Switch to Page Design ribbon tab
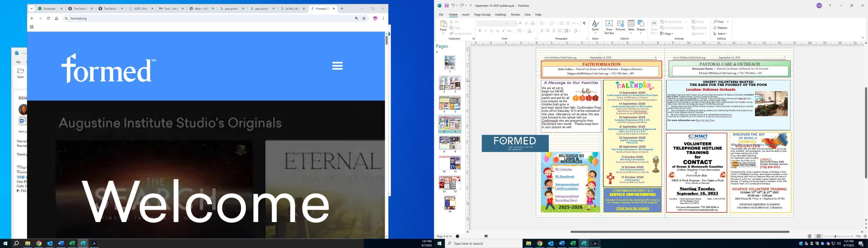The image size is (868, 248). coord(482,15)
